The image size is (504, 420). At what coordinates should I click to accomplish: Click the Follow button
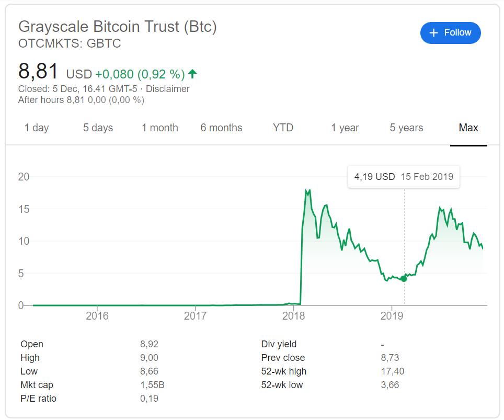(x=450, y=33)
